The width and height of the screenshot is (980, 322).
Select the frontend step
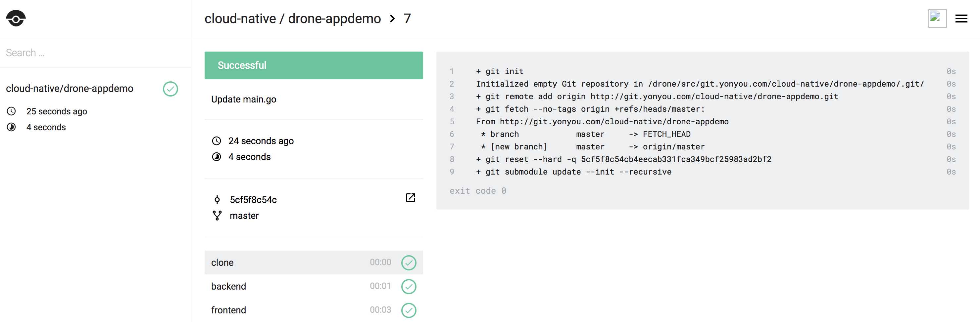tap(314, 310)
